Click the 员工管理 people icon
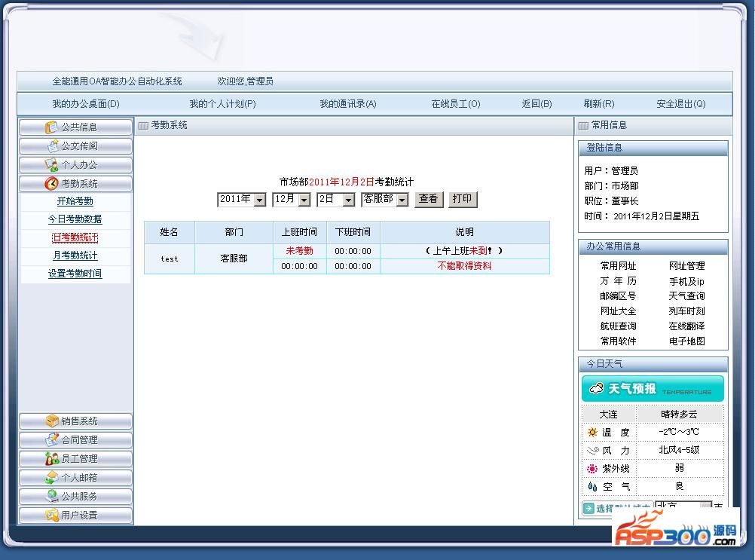Viewport: 755px width, 560px height. click(51, 459)
